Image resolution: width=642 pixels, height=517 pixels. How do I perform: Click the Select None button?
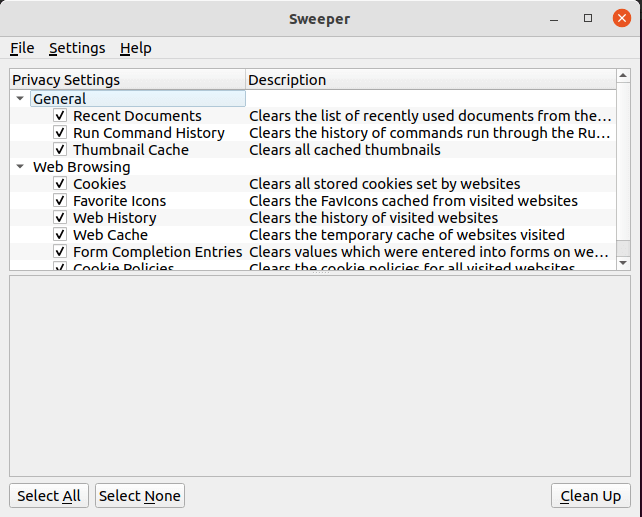(x=140, y=496)
